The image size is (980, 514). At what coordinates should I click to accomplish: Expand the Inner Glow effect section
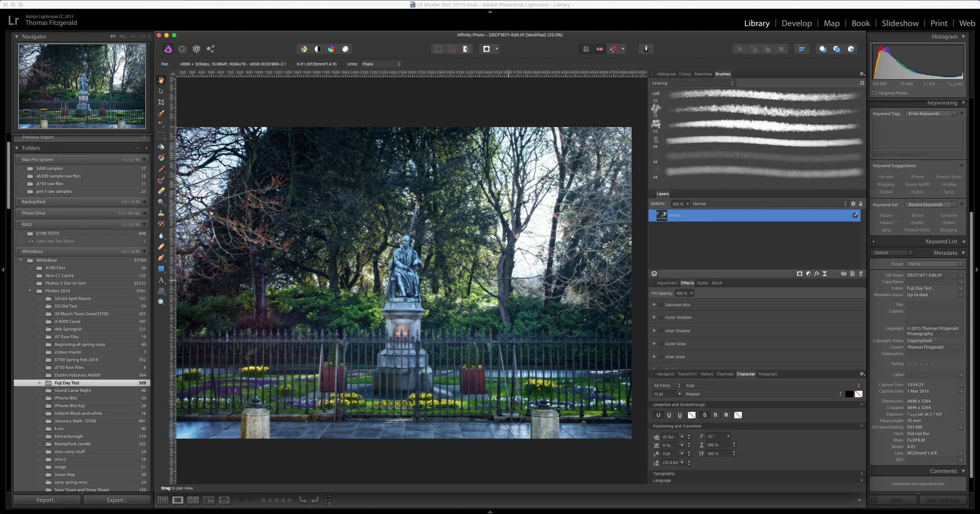pyautogui.click(x=655, y=357)
